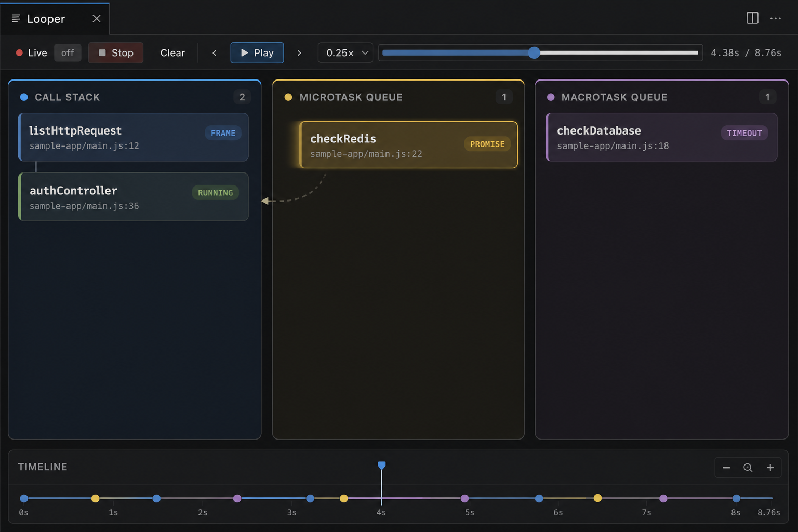
Task: Click the RUNNING badge on authController
Action: click(x=215, y=193)
